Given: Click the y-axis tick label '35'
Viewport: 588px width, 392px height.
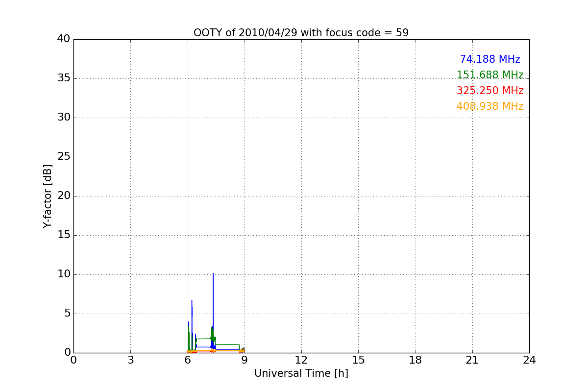Looking at the screenshot, I should pos(64,78).
